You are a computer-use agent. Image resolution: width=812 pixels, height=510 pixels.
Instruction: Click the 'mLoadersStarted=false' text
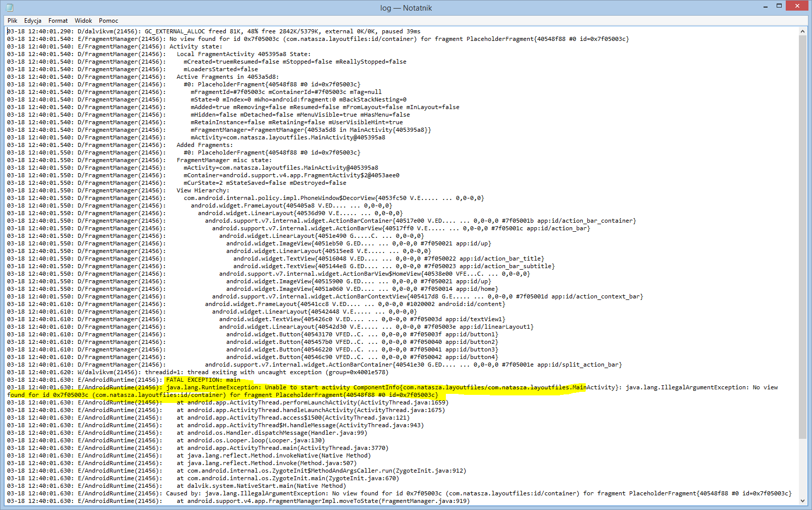[x=221, y=69]
